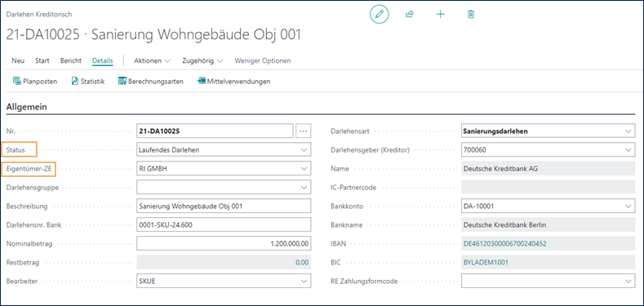Expand the Darlehensart dropdown
This screenshot has height=306, width=644.
click(x=628, y=131)
